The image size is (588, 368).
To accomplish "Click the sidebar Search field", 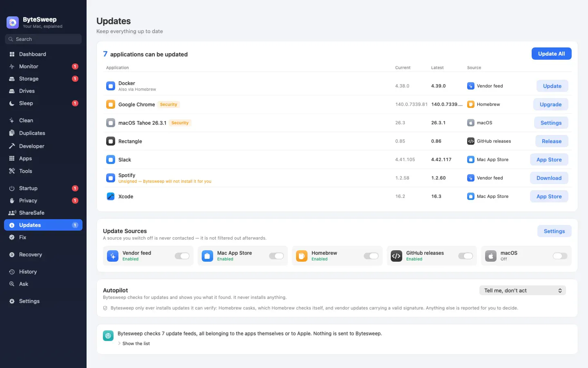I will [43, 39].
